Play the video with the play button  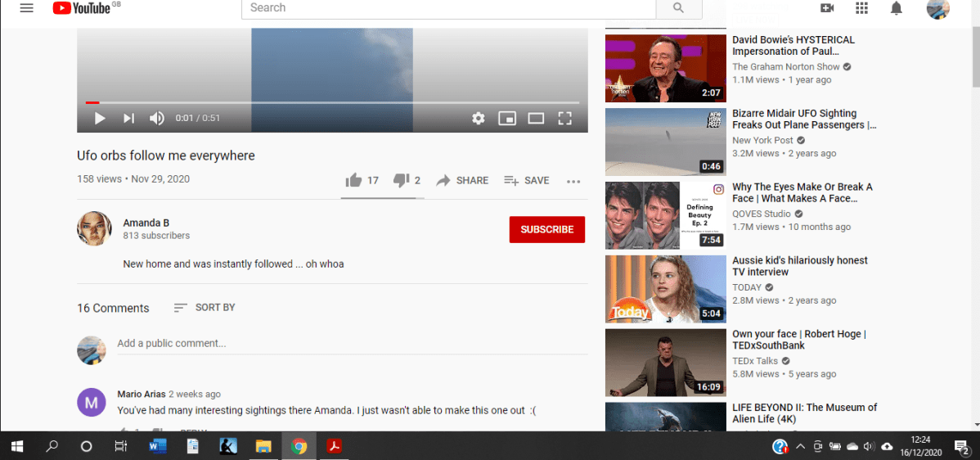coord(100,119)
